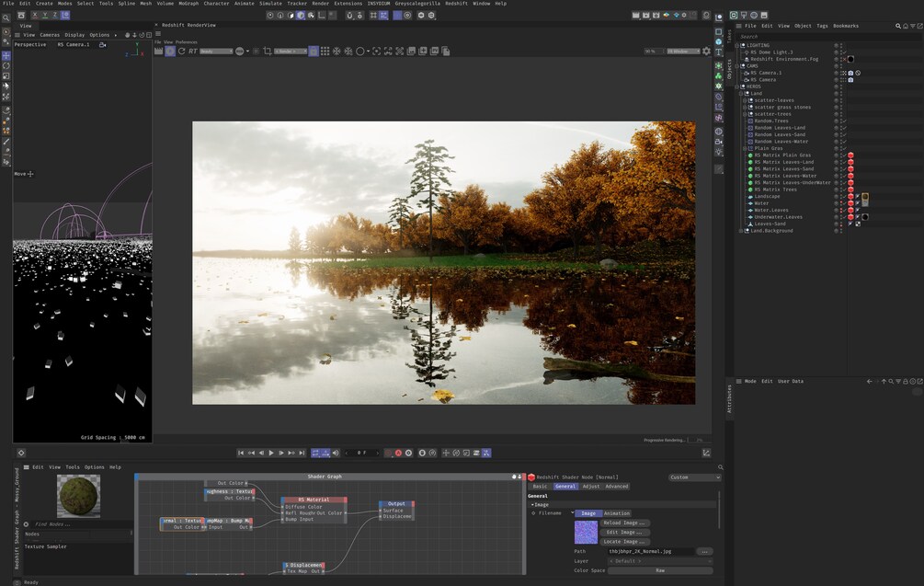Click the play forward button in timeline
The height and width of the screenshot is (586, 924).
pos(271,453)
